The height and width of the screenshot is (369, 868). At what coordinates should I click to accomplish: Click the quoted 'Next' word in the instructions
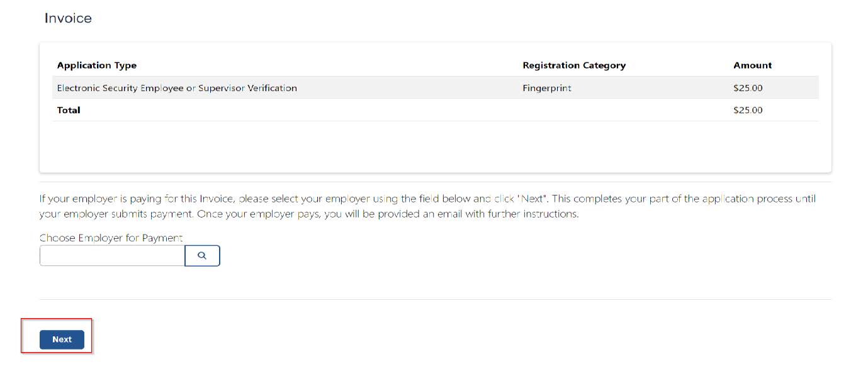tap(531, 199)
